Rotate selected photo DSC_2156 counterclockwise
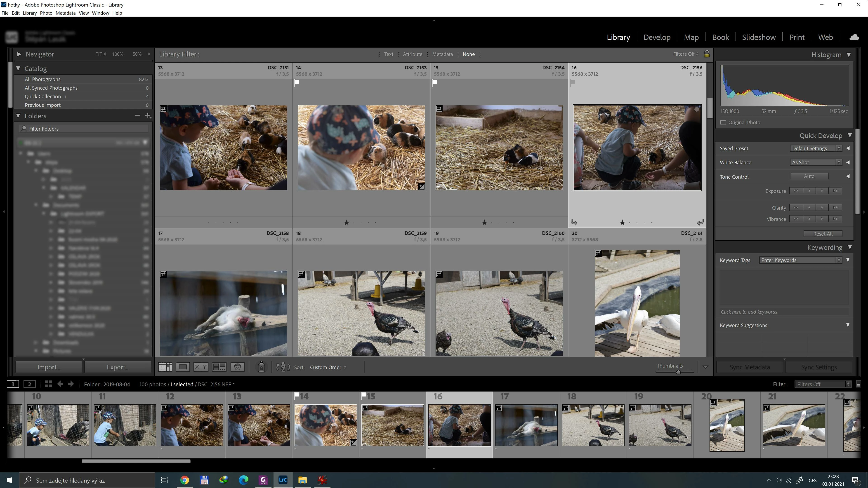This screenshot has width=868, height=488. tap(574, 222)
